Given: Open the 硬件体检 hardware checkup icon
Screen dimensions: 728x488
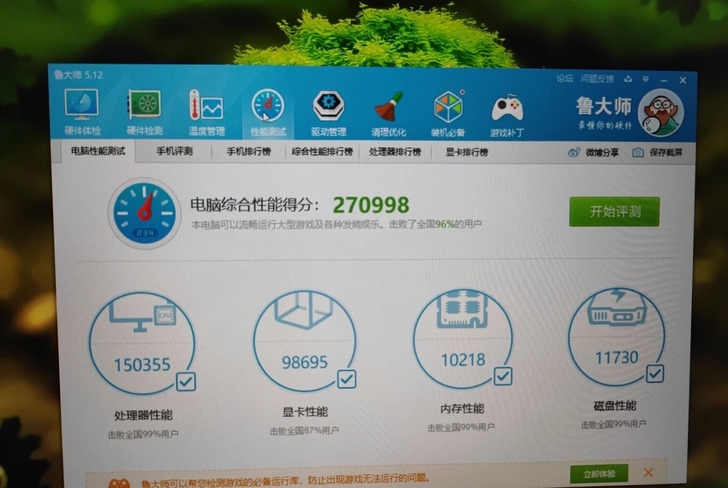Looking at the screenshot, I should tap(82, 111).
